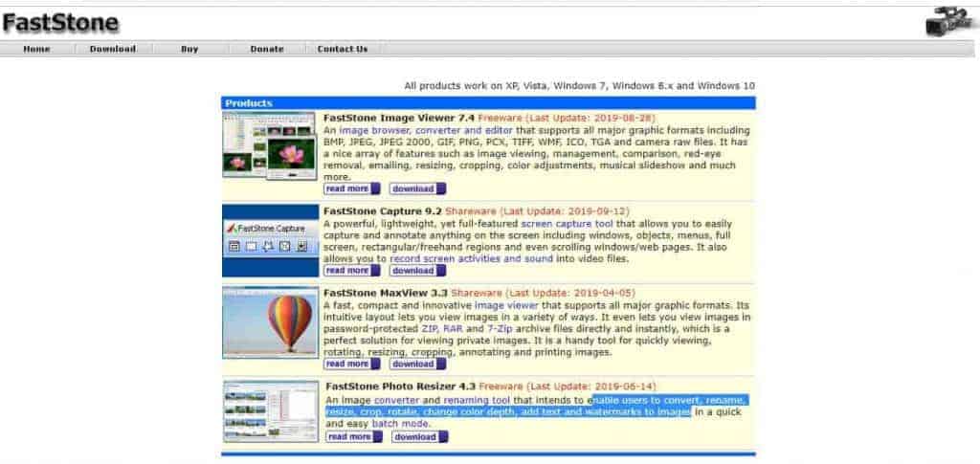Click the image browser, converter and editor link
Image resolution: width=980 pixels, height=464 pixels.
point(426,130)
